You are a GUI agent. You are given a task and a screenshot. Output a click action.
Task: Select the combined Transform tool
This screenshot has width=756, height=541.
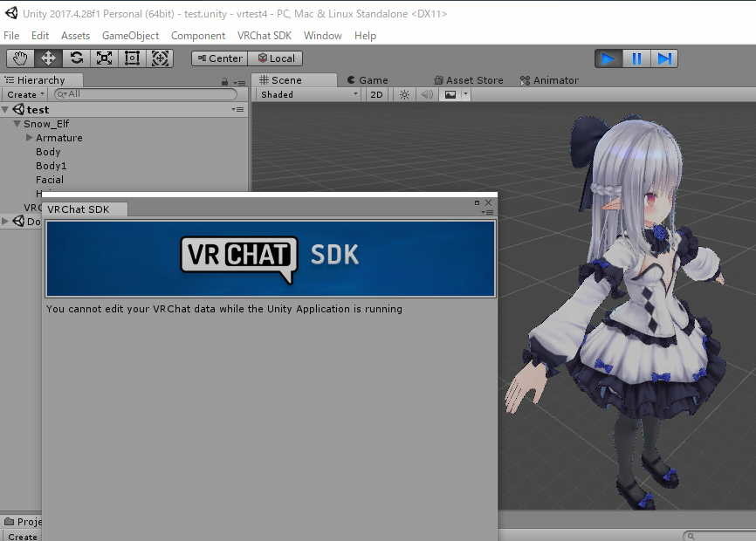coord(160,58)
